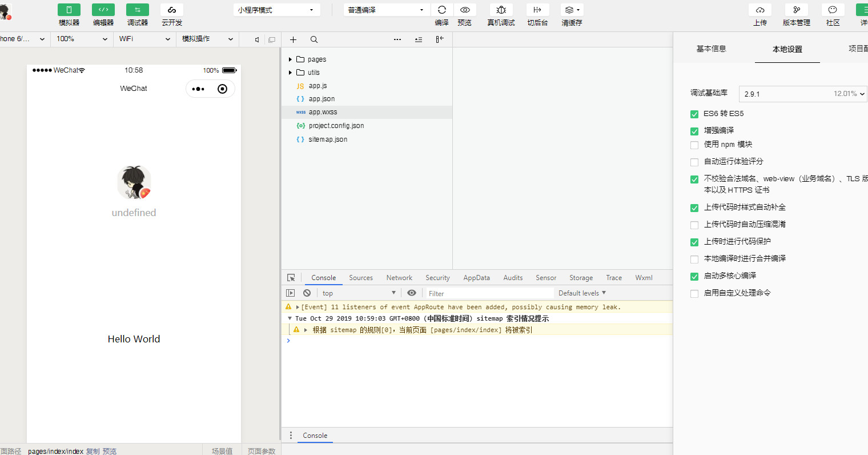The height and width of the screenshot is (455, 868).
Task: Clear the console output
Action: point(307,293)
